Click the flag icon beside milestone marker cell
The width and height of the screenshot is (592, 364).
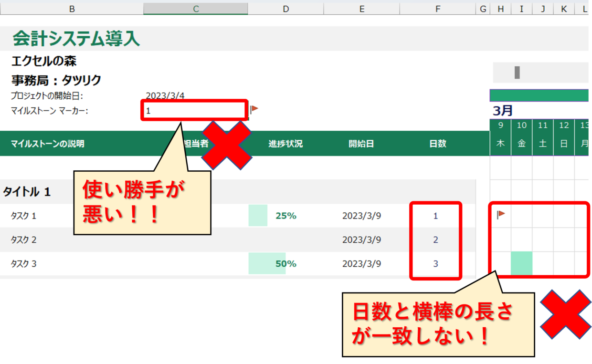tap(254, 109)
